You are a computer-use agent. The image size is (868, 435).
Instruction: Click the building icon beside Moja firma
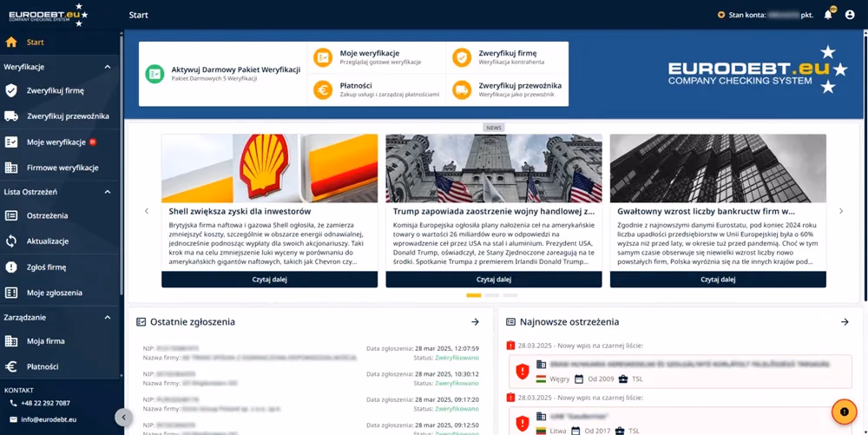(x=11, y=341)
